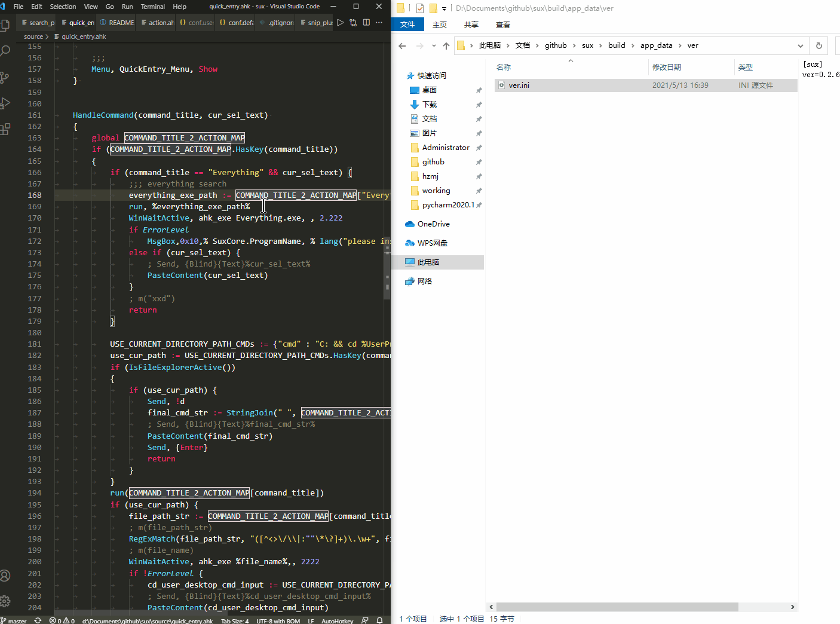Click line number 168 in the editor gutter
Screen dimensions: 840x624
35,195
